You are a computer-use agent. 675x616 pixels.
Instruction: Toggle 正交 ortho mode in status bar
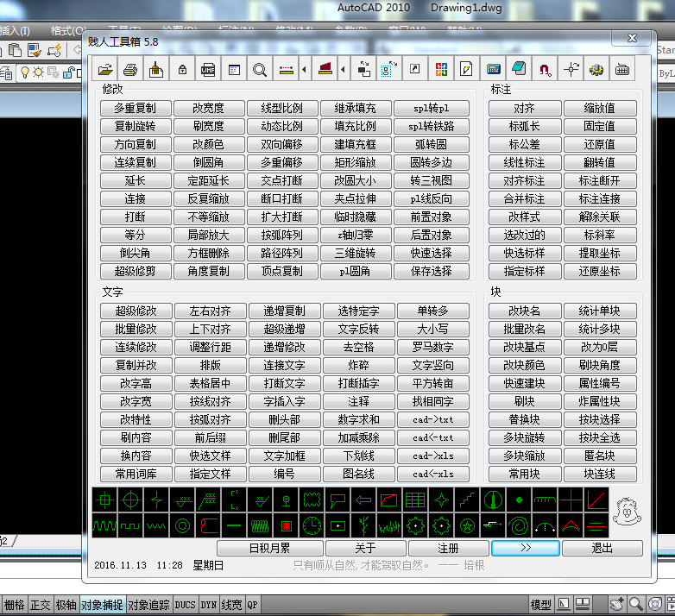point(41,606)
